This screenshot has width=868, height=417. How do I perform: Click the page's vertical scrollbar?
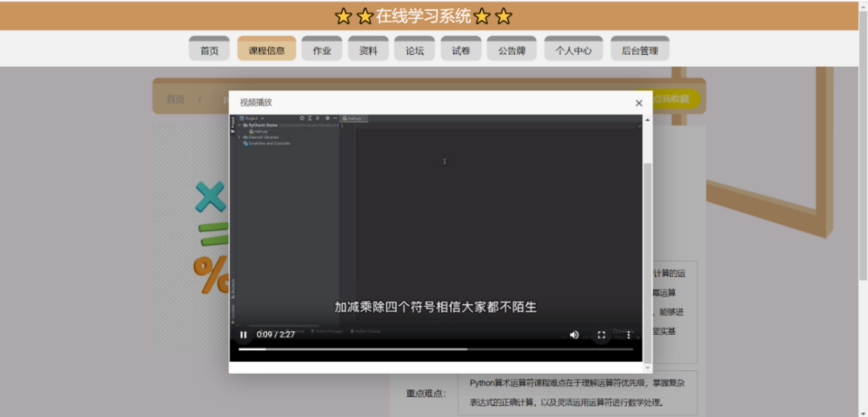click(862, 159)
